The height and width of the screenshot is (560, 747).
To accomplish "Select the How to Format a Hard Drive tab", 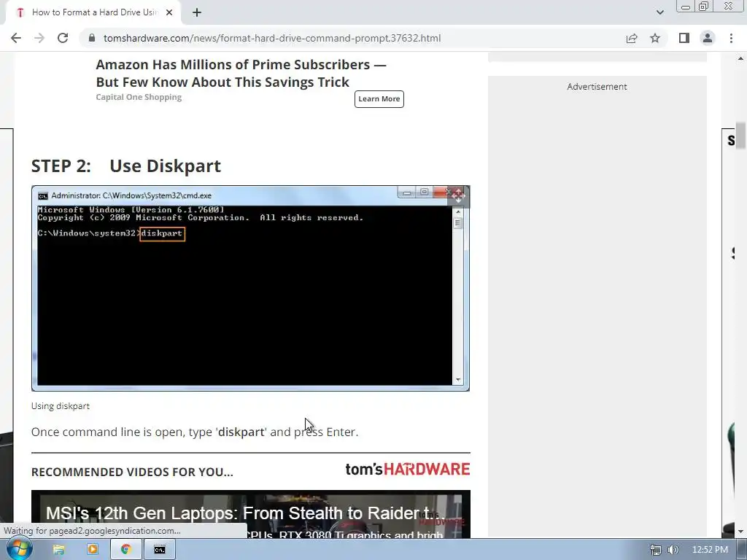I will pyautogui.click(x=93, y=12).
